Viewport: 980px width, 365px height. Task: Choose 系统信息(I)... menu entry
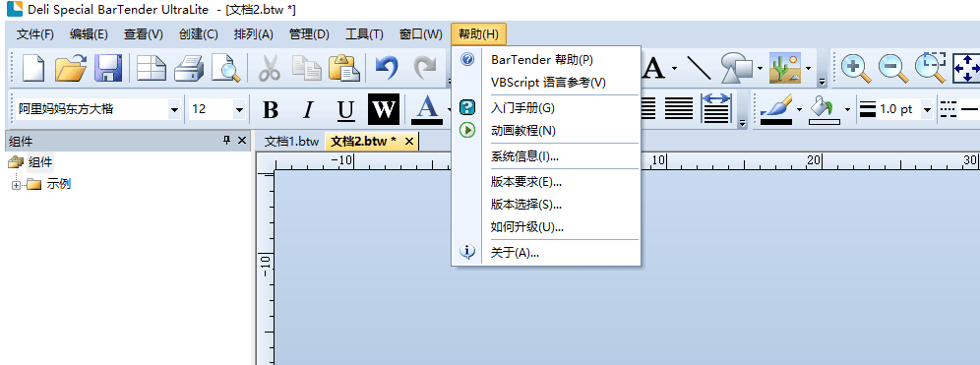(546, 155)
